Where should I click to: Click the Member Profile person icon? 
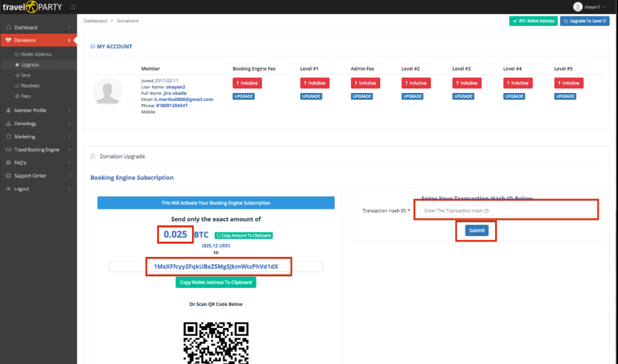[8, 110]
